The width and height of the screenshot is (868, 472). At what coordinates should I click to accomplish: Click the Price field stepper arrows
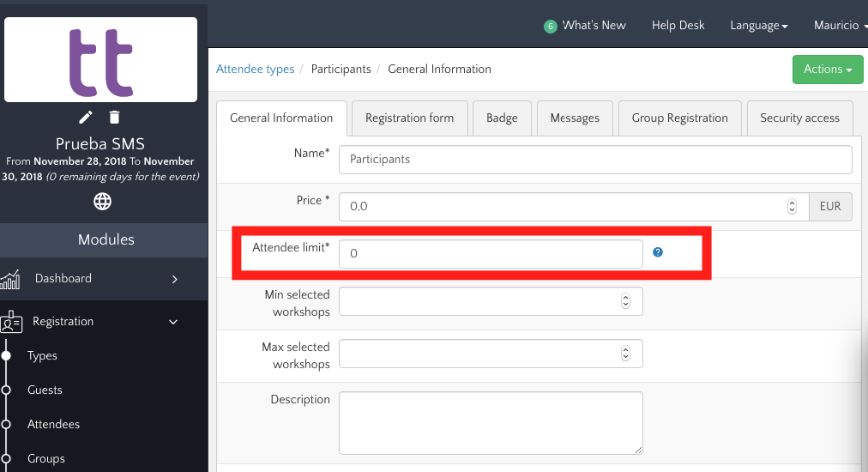tap(792, 207)
